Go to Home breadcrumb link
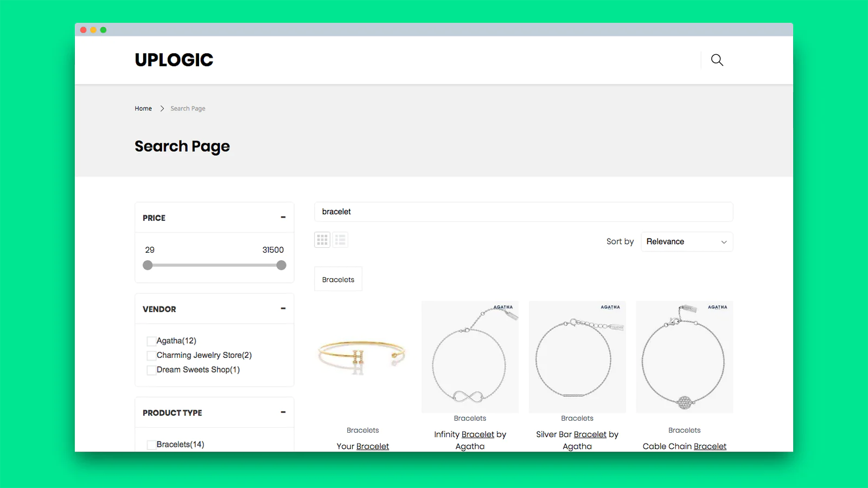 143,108
